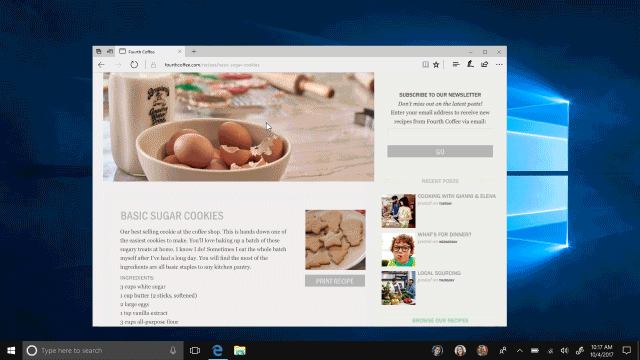Select the Fourth Coffee tab
This screenshot has width=640, height=360.
click(149, 51)
